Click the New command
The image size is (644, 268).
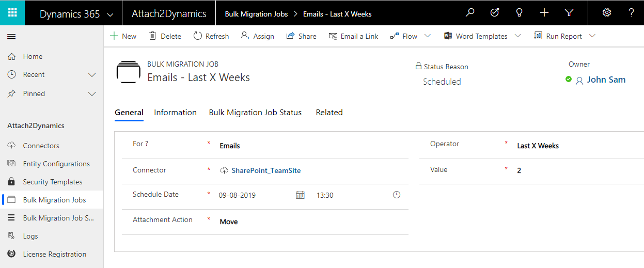click(x=123, y=36)
